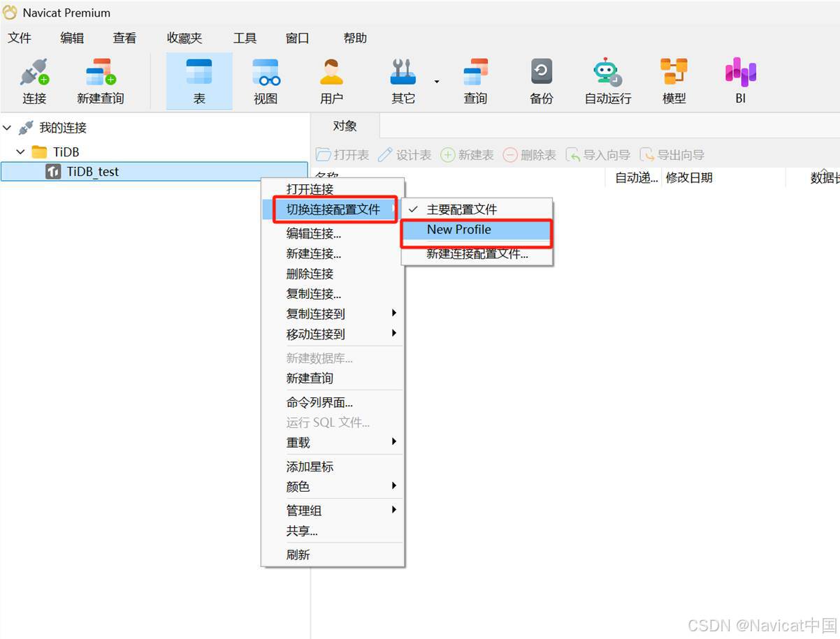This screenshot has height=639, width=840.
Task: Open the 用户 users toolbar icon
Action: pyautogui.click(x=331, y=73)
